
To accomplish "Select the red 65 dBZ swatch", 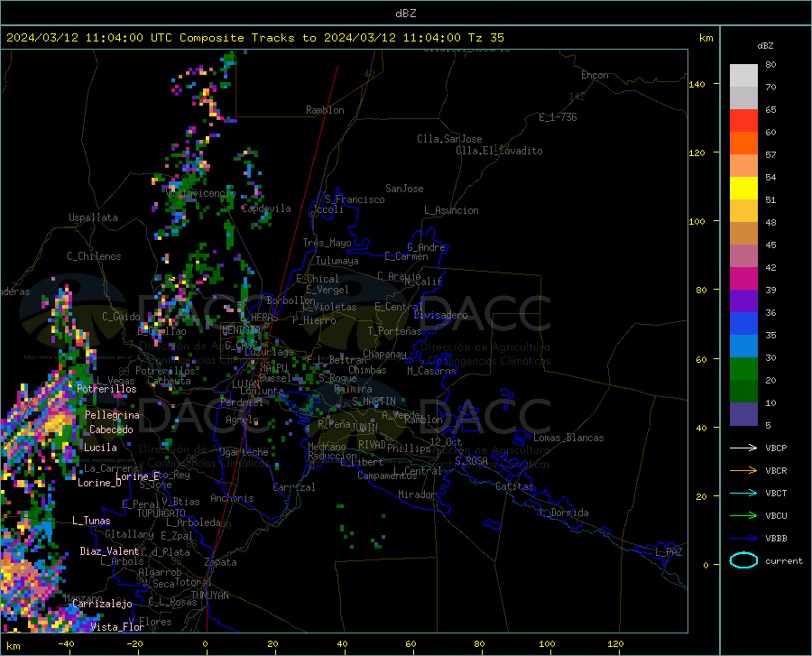I will (x=743, y=120).
